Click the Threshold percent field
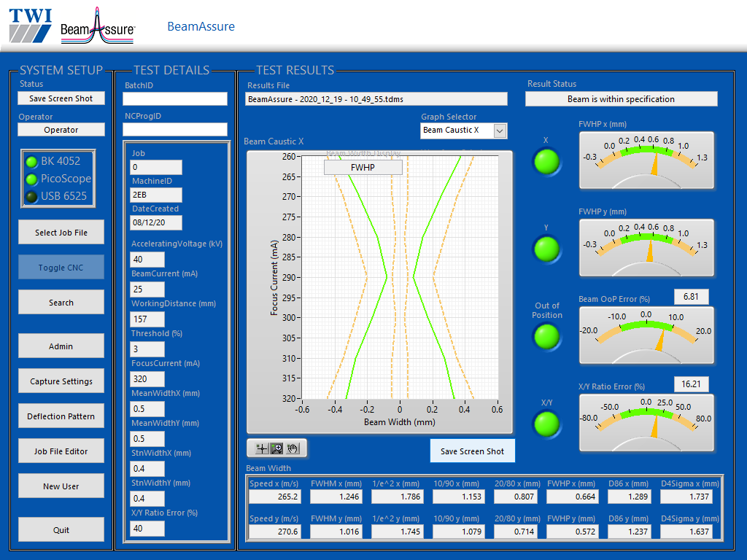Image resolution: width=747 pixels, height=560 pixels. (147, 349)
